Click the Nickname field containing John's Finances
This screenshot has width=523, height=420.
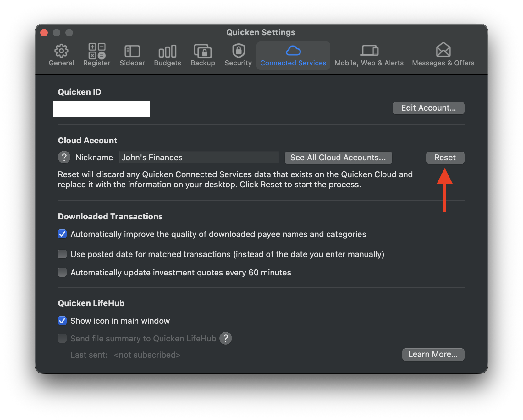(199, 157)
